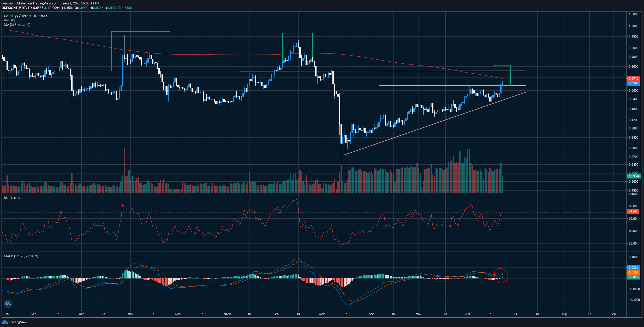Image resolution: width=644 pixels, height=327 pixels.
Task: Click the 0.3400 price scale label
Action: (634, 138)
